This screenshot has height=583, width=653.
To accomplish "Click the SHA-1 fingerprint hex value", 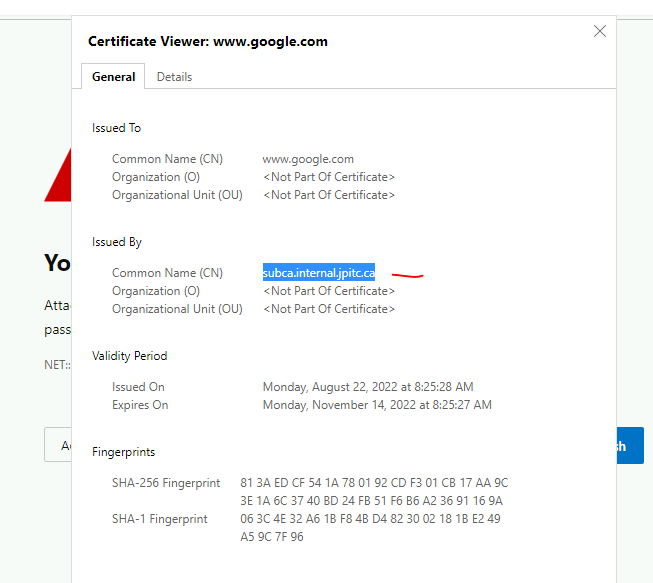I will click(370, 528).
